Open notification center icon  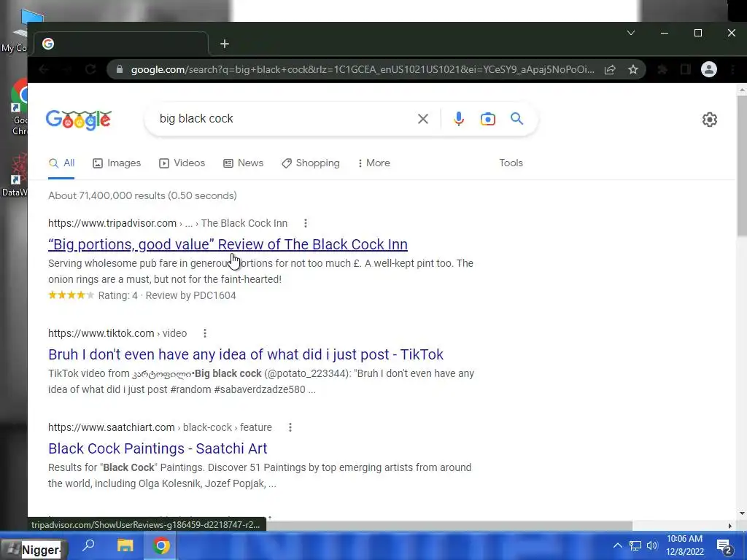pyautogui.click(x=724, y=546)
